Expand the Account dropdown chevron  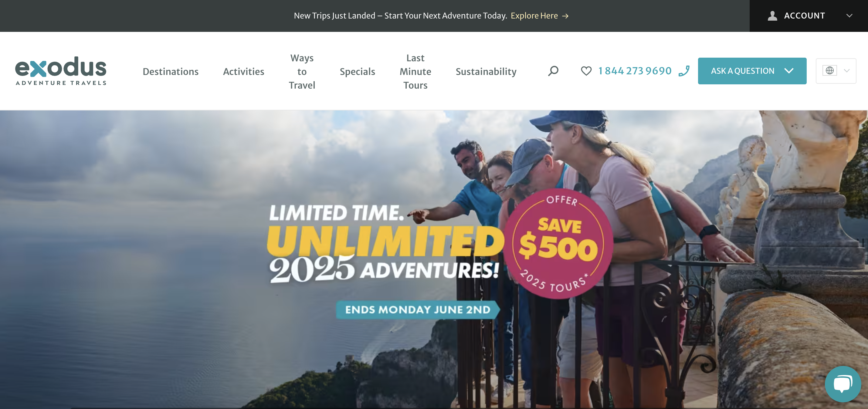tap(849, 16)
